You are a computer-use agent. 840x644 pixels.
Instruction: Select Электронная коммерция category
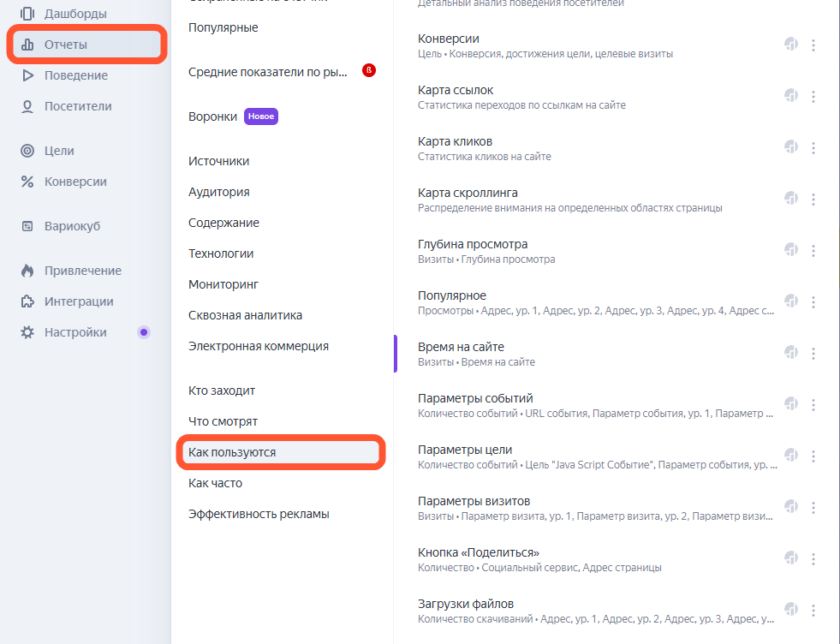tap(259, 346)
